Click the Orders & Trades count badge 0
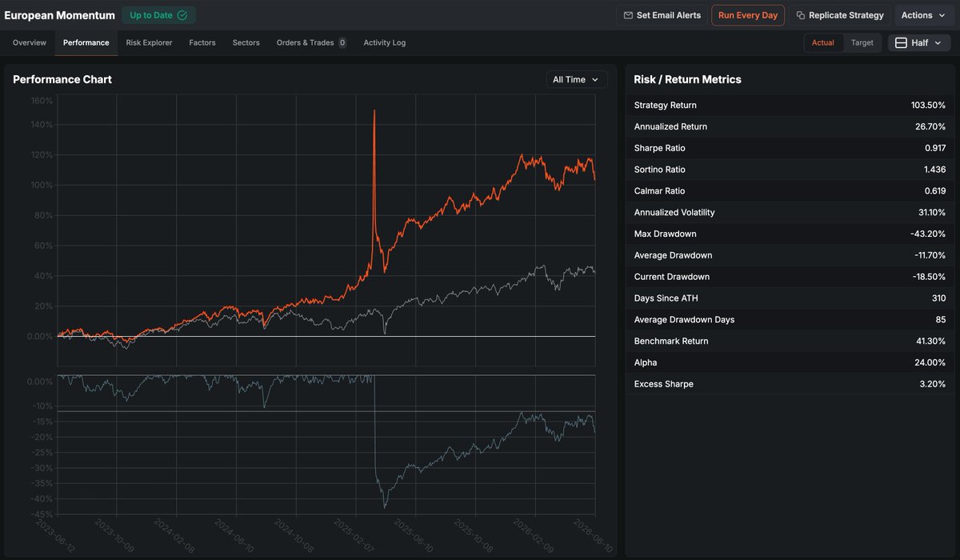960x560 pixels. (x=342, y=43)
